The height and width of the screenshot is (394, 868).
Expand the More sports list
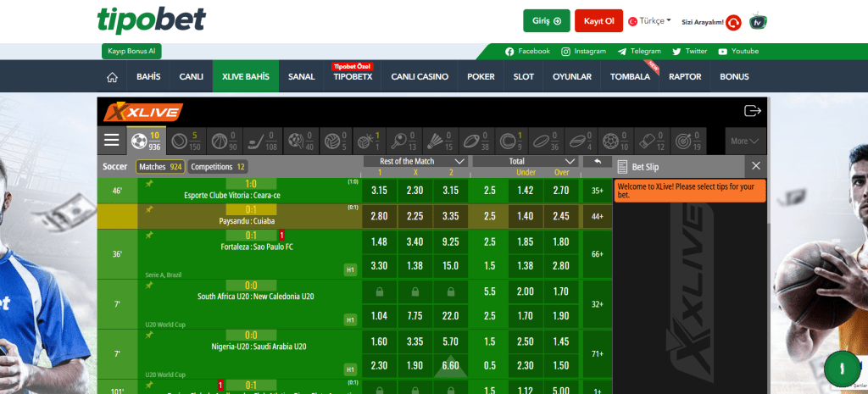point(746,141)
